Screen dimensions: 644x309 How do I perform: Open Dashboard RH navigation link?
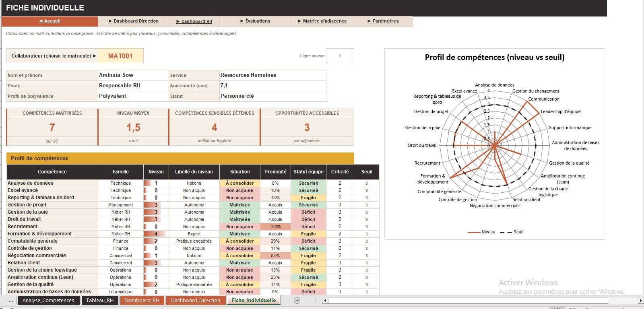tap(194, 21)
